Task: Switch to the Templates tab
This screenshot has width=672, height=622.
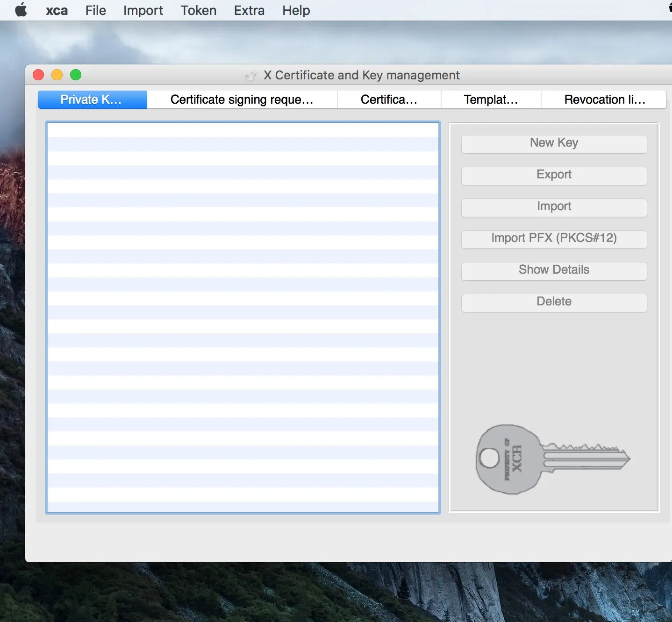Action: pyautogui.click(x=491, y=99)
